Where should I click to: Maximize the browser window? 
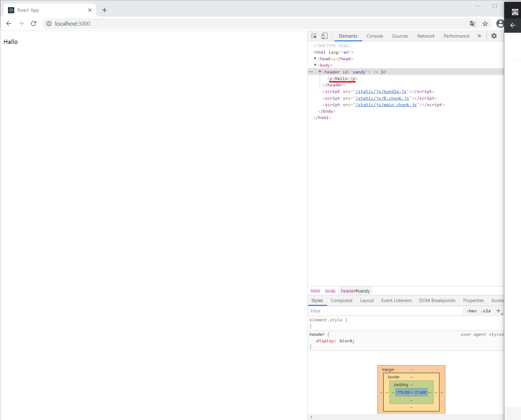495,6
